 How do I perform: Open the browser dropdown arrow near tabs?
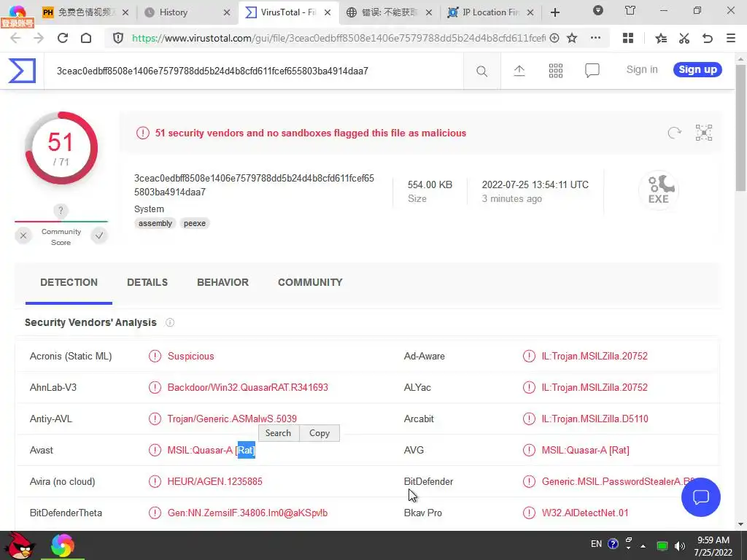[x=598, y=10]
